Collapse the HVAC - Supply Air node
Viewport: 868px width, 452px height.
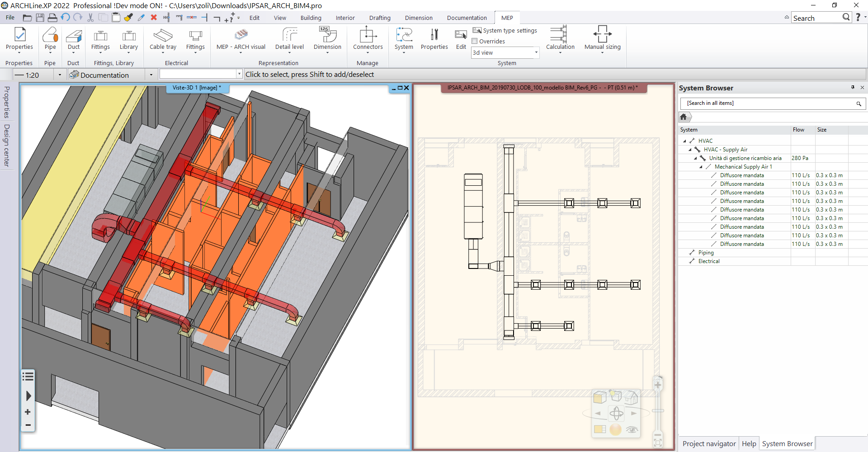[690, 150]
